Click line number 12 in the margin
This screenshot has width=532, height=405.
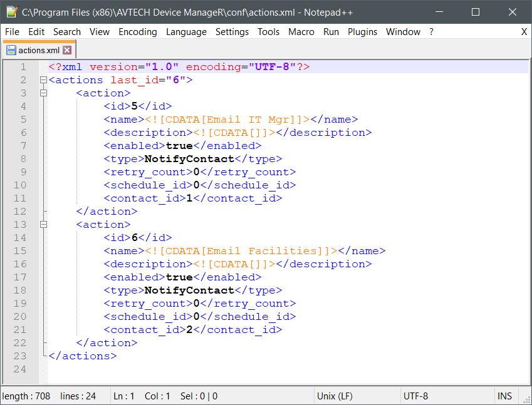tap(19, 212)
